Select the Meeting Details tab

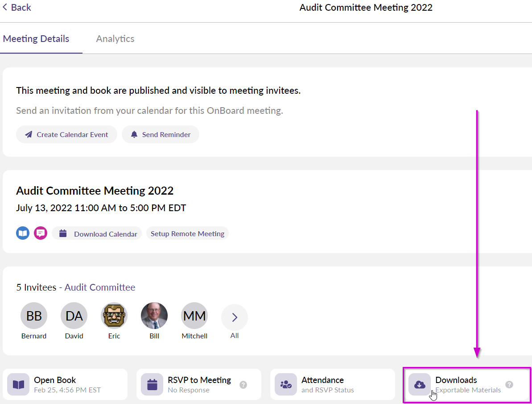point(36,39)
